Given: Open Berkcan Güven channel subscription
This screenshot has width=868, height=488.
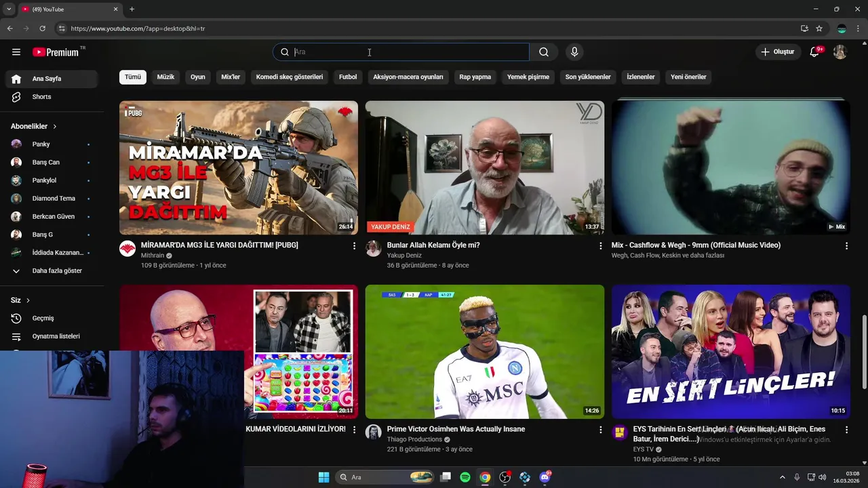Looking at the screenshot, I should pyautogui.click(x=52, y=217).
